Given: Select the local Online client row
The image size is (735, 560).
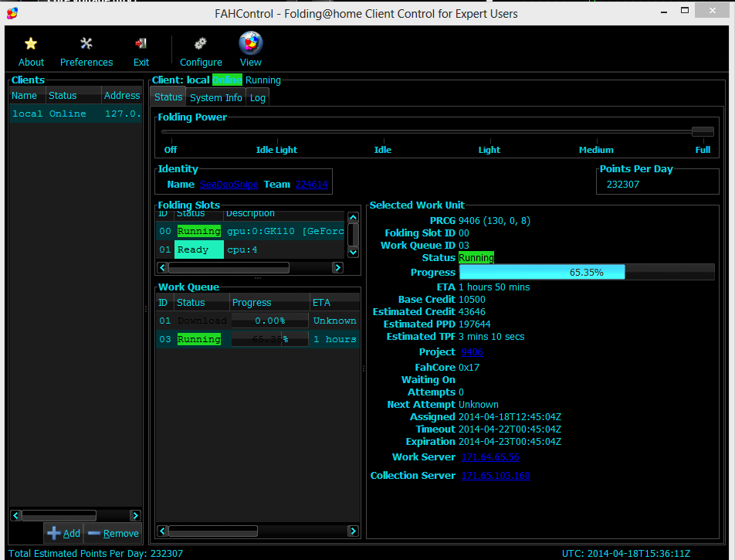Looking at the screenshot, I should 76,114.
